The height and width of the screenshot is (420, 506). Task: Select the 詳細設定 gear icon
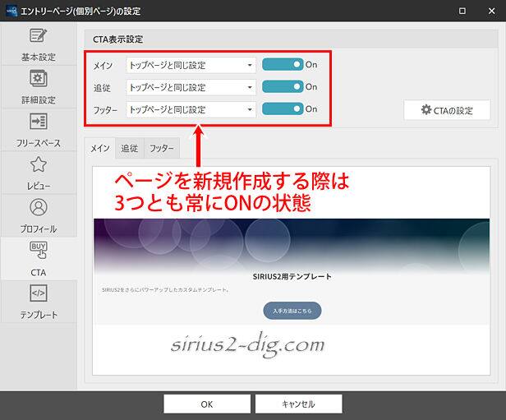pyautogui.click(x=39, y=79)
